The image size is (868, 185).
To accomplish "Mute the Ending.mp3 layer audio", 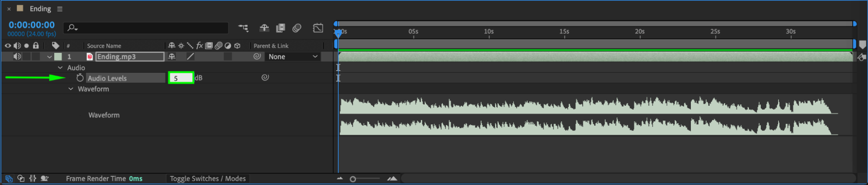I will pos(17,56).
